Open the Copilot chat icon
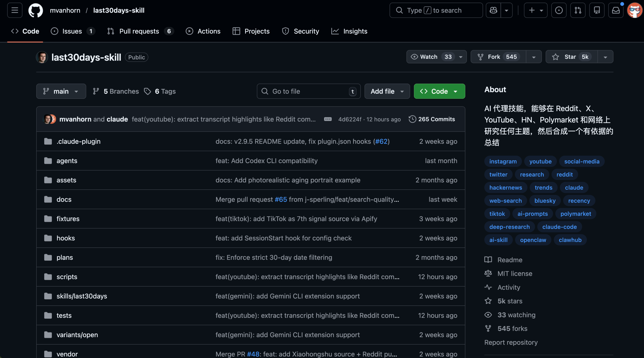The height and width of the screenshot is (358, 644). 493,10
